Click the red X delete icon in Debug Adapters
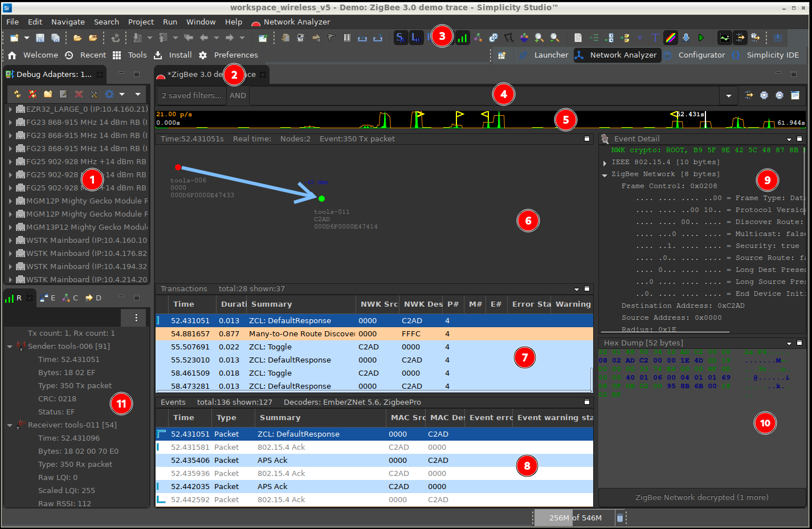This screenshot has width=812, height=529. coord(79,94)
